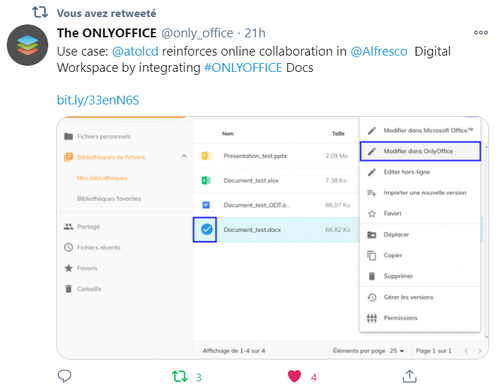500x390 pixels.
Task: Select Permissions in the context menu
Action: (420, 318)
